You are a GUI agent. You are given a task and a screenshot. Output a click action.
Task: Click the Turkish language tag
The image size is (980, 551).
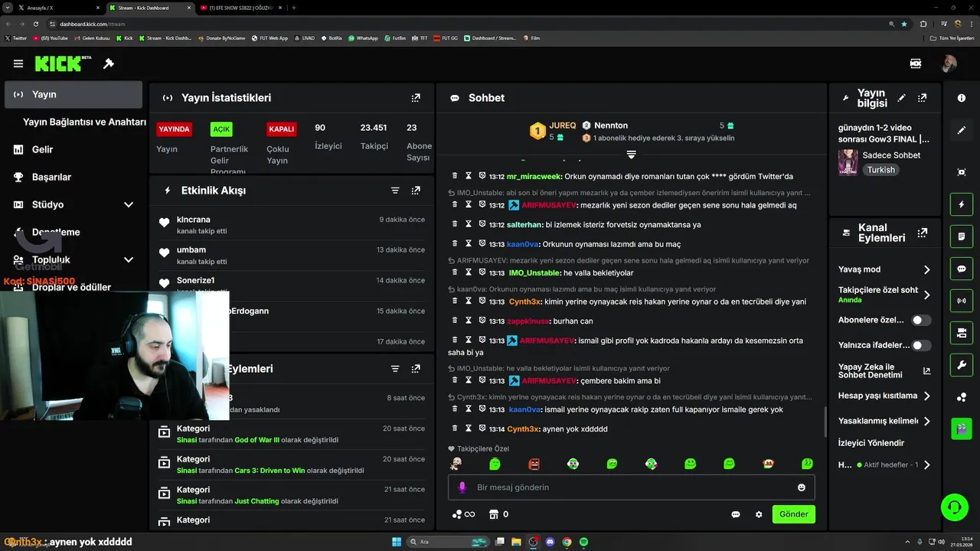click(880, 170)
